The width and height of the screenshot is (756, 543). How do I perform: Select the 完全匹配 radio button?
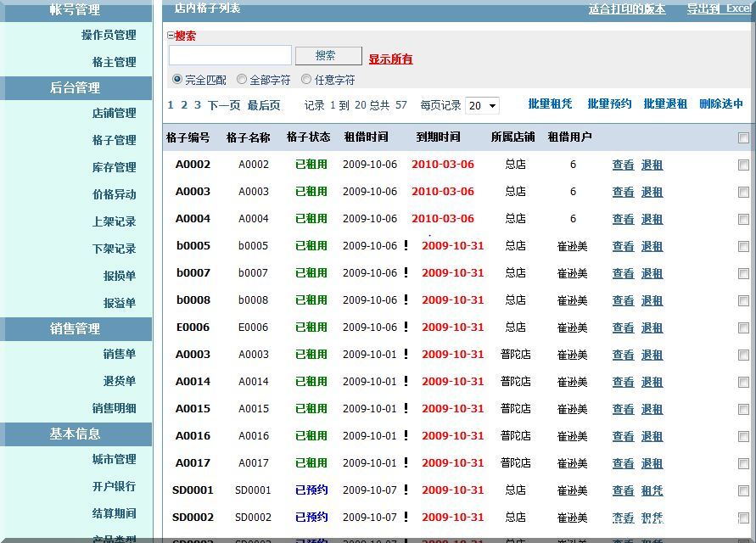pos(177,79)
